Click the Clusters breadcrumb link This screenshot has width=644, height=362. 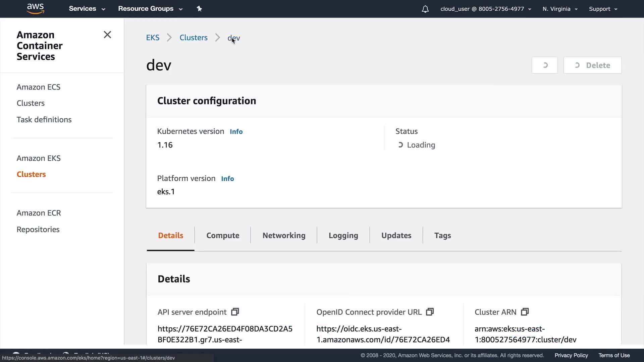(194, 38)
